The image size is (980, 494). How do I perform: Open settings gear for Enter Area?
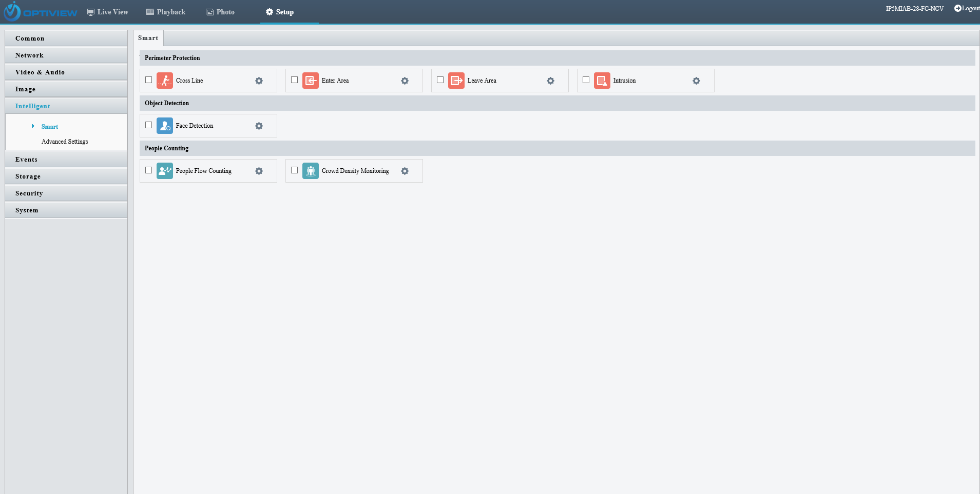click(x=405, y=81)
